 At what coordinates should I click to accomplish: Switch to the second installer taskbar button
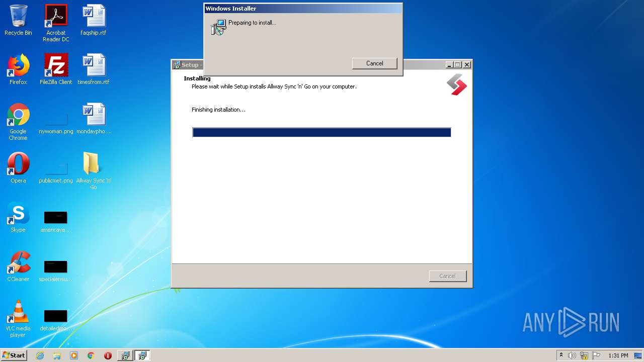[142, 355]
